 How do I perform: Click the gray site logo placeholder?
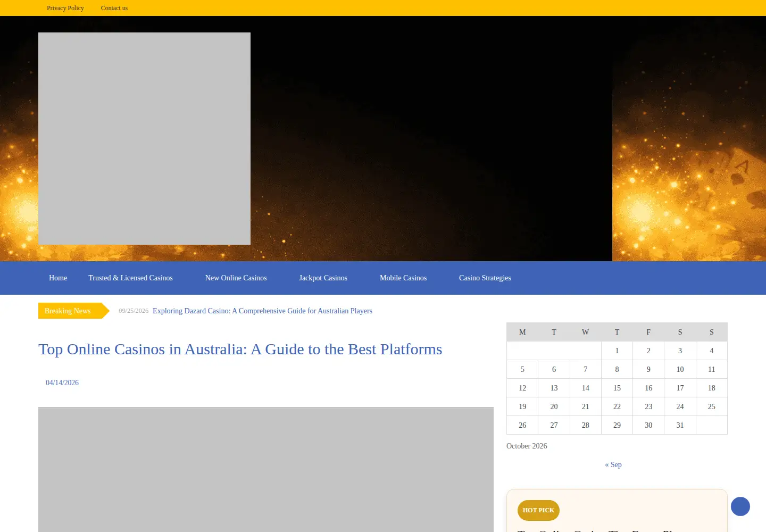coord(144,138)
